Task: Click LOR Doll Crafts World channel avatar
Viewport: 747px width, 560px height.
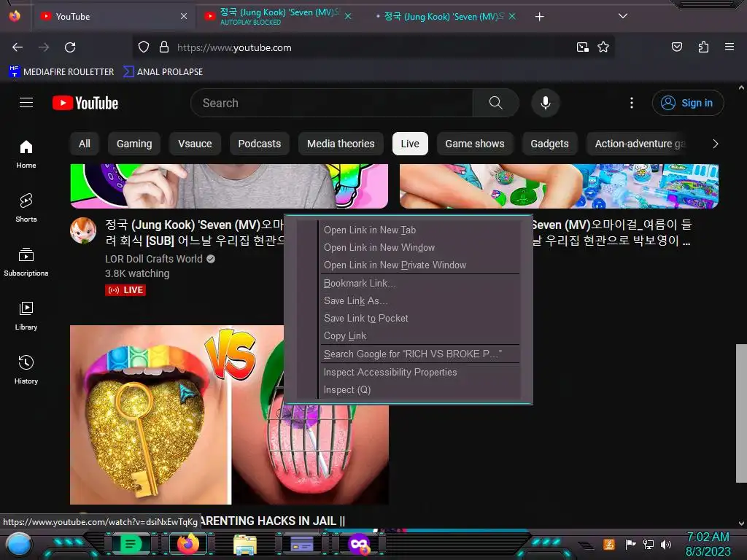Action: [x=83, y=230]
